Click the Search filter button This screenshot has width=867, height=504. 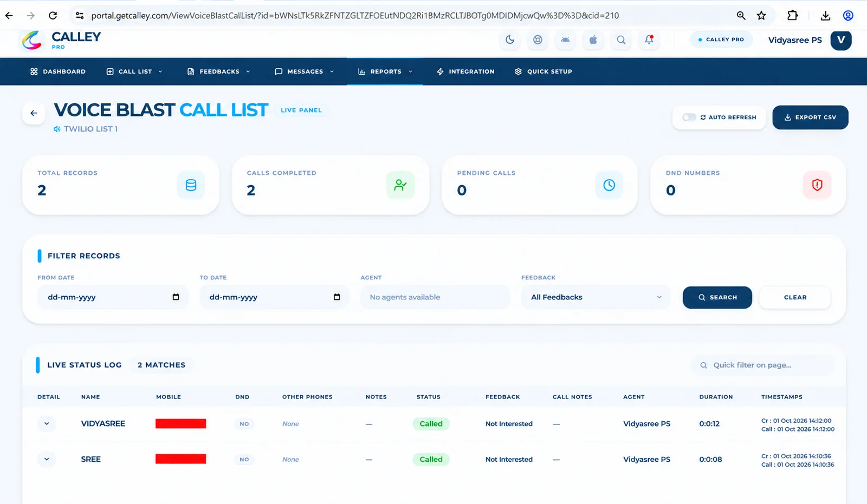717,297
